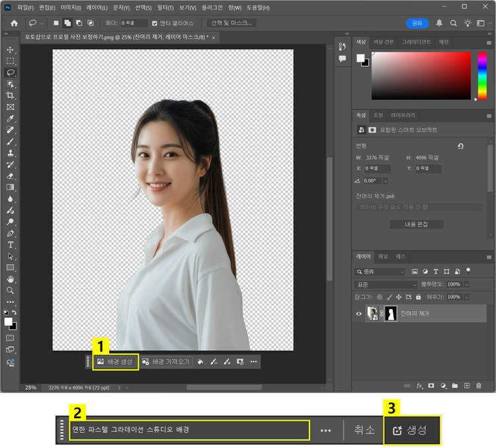The height and width of the screenshot is (448, 496).
Task: Select the Crop tool
Action: (x=11, y=95)
